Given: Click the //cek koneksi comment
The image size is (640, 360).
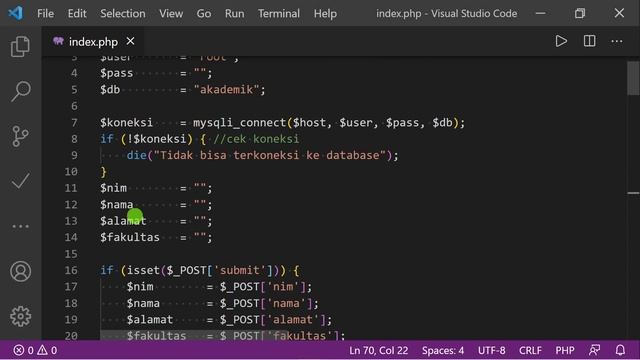Looking at the screenshot, I should click(256, 139).
